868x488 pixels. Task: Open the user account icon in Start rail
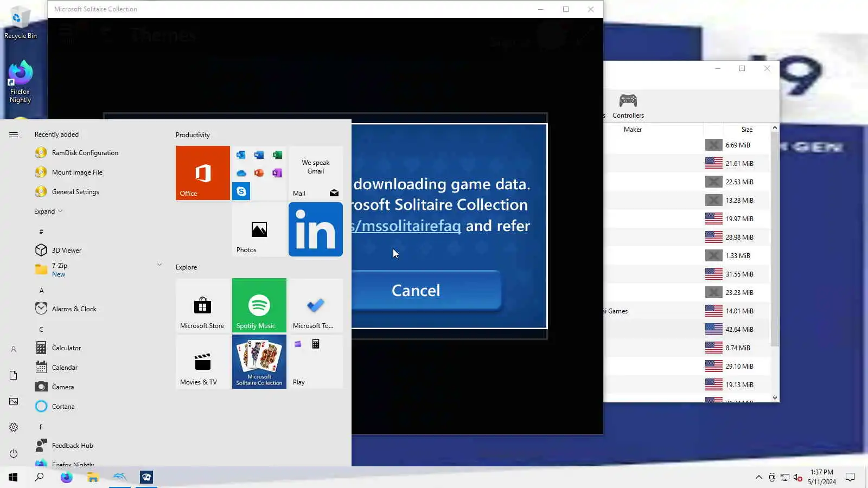coord(14,350)
